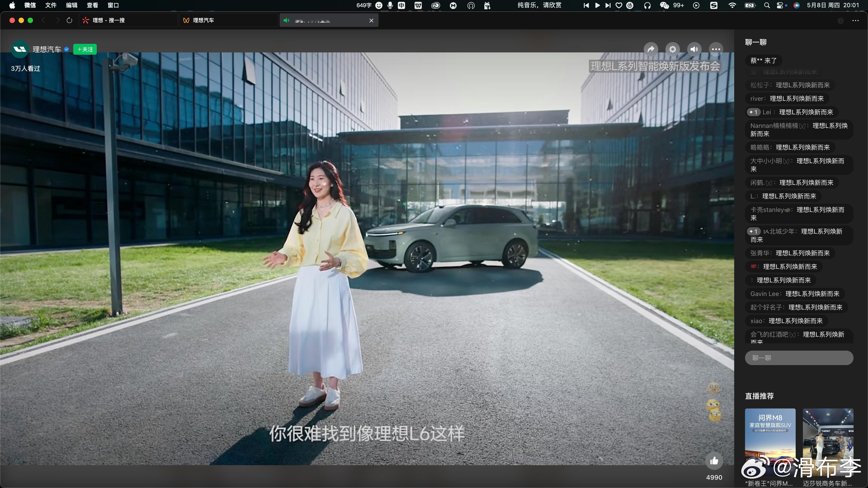
Task: Click the +1 badge on Lei's comment
Action: click(x=754, y=112)
